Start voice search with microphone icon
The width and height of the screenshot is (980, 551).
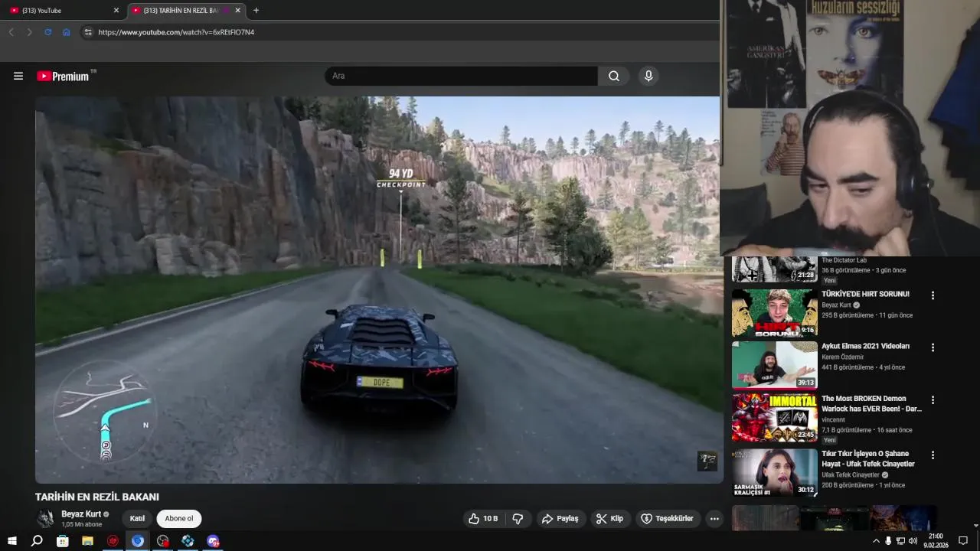pos(648,76)
